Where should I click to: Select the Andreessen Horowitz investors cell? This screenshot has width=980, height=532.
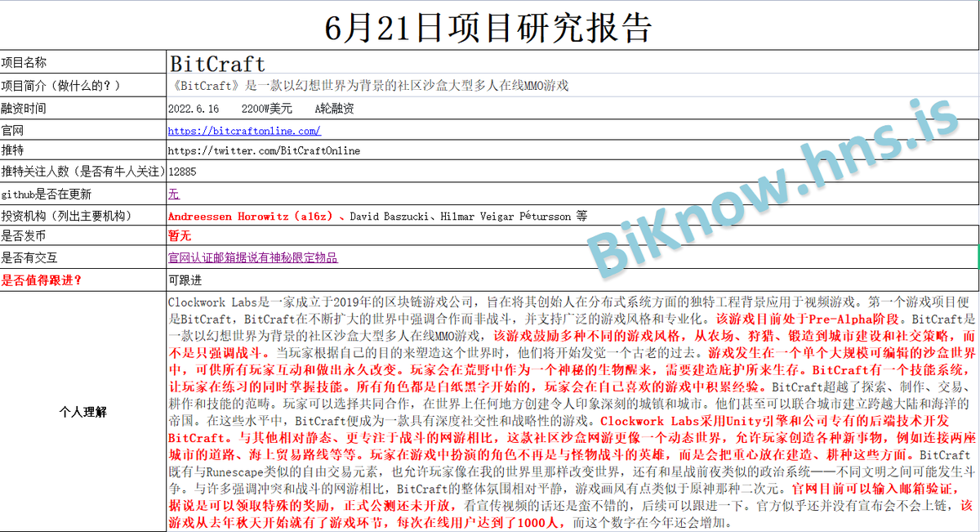click(572, 217)
